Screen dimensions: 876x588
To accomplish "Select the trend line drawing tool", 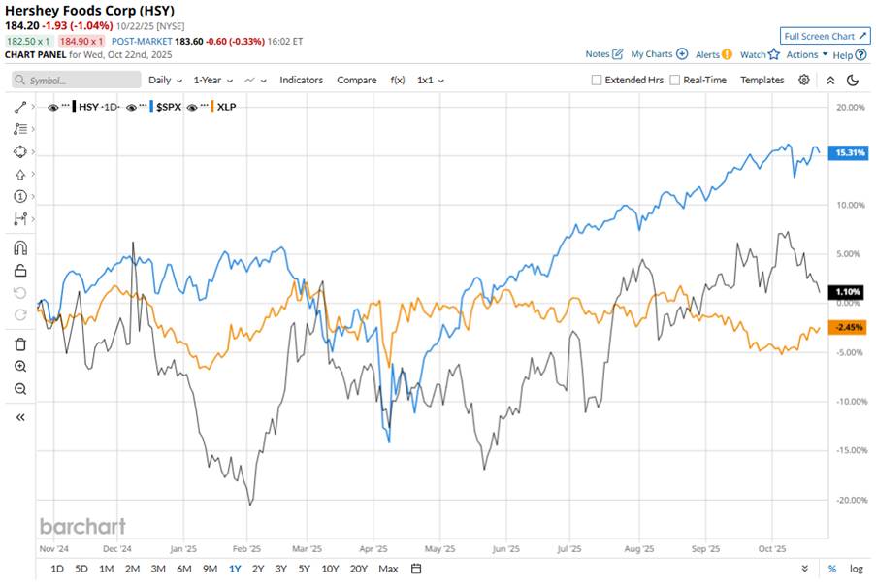I will (x=19, y=106).
